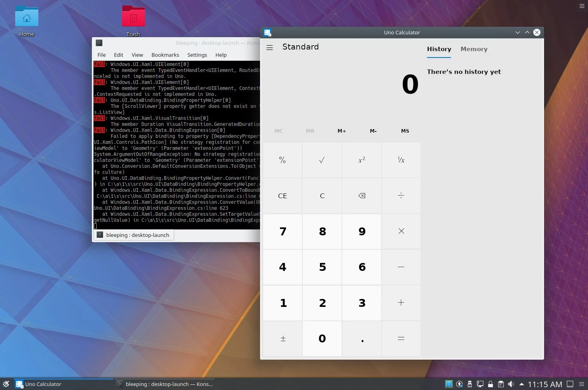The image size is (588, 390).
Task: Click Keep Below chevron in calculator titlebar
Action: [x=518, y=32]
